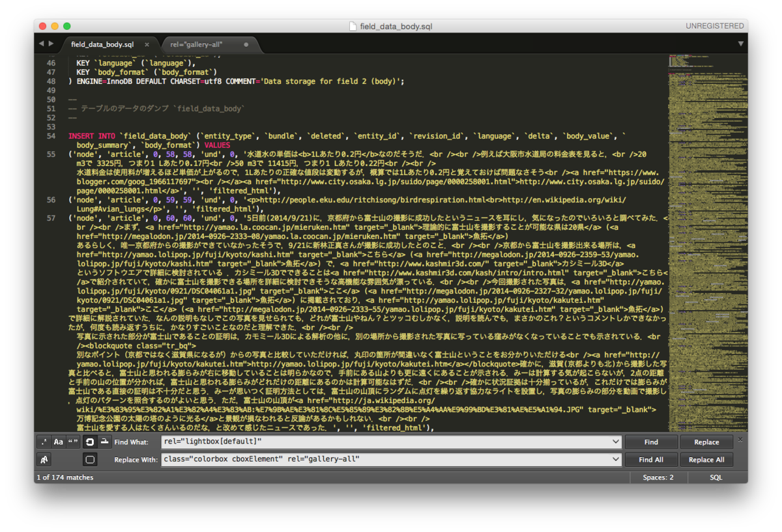This screenshot has width=782, height=532.
Task: Toggle the wrap-around search option
Action: pos(90,442)
